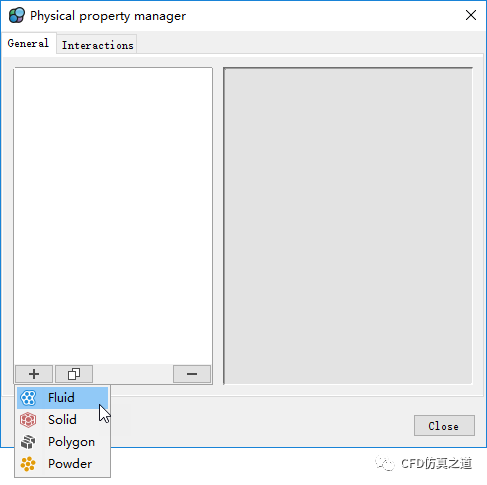Select Polygon from the add menu

pyautogui.click(x=71, y=442)
